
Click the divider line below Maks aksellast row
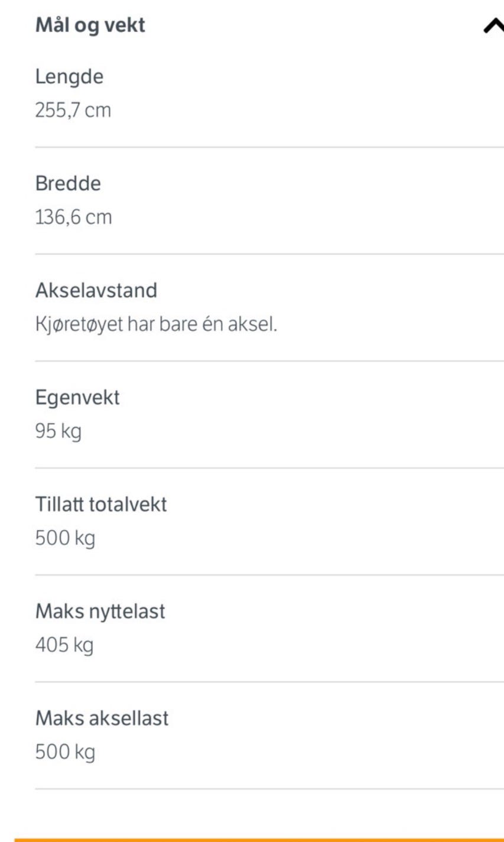tap(269, 789)
